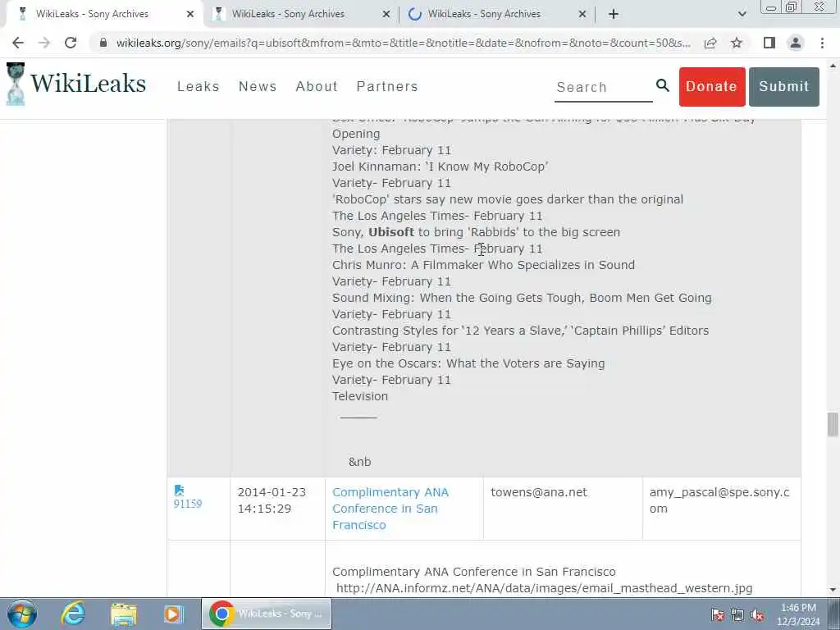Close the third WikiLeaks tab
The image size is (840, 630).
click(582, 15)
